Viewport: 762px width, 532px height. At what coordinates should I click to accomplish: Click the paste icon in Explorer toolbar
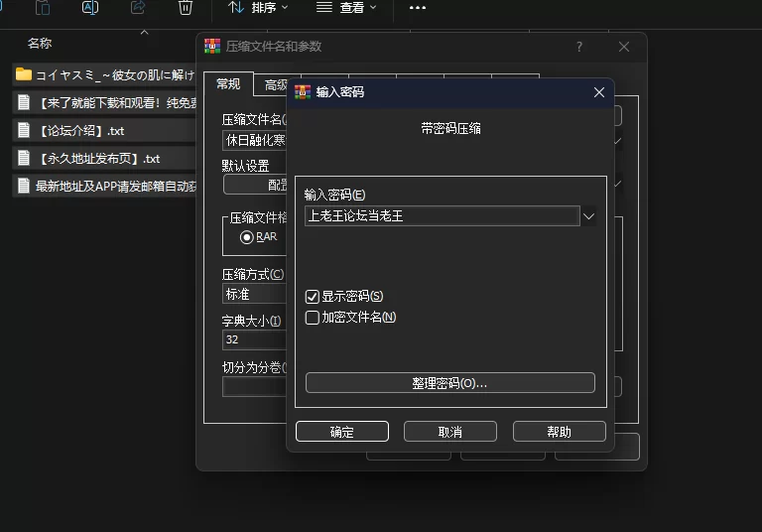(43, 8)
